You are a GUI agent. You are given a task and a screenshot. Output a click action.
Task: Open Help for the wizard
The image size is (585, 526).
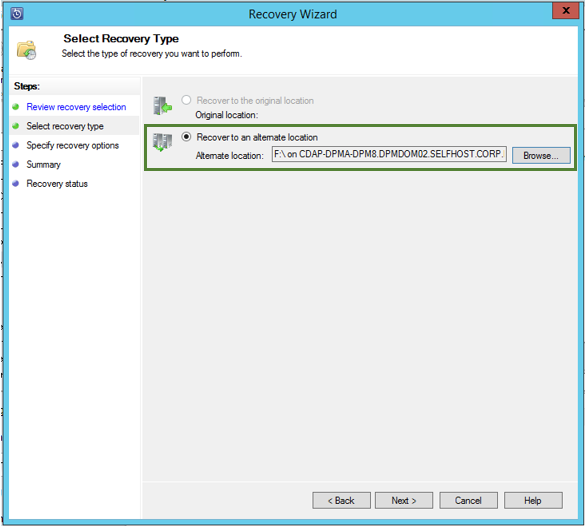(533, 500)
